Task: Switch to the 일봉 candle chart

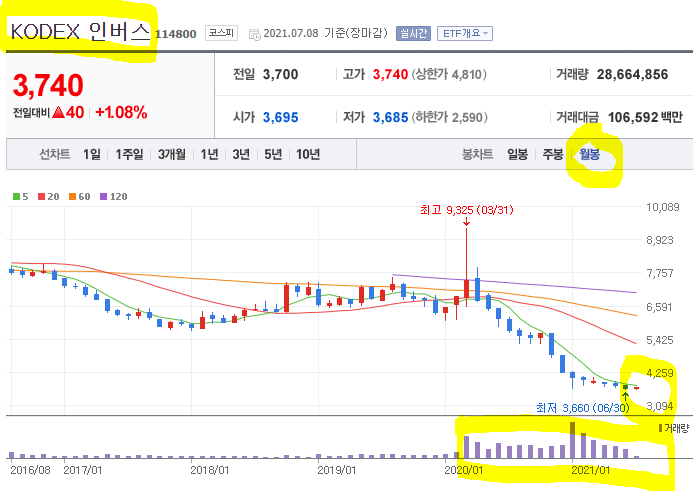Action: point(517,154)
